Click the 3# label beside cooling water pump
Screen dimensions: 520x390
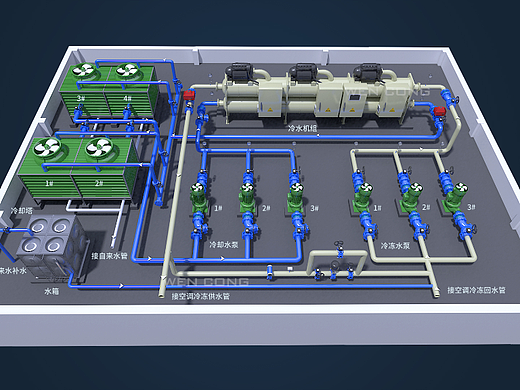(x=314, y=208)
